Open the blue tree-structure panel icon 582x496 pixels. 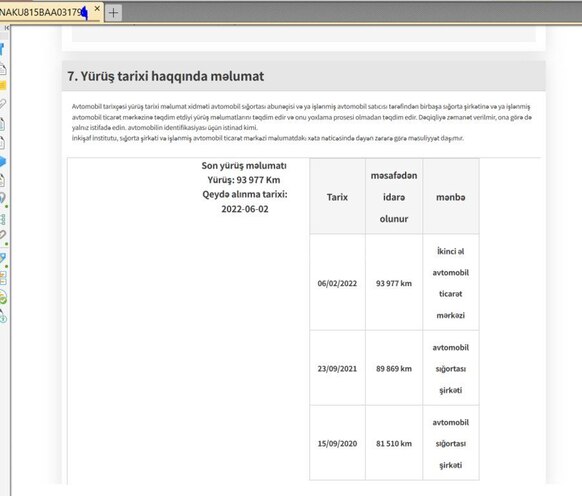(3, 219)
